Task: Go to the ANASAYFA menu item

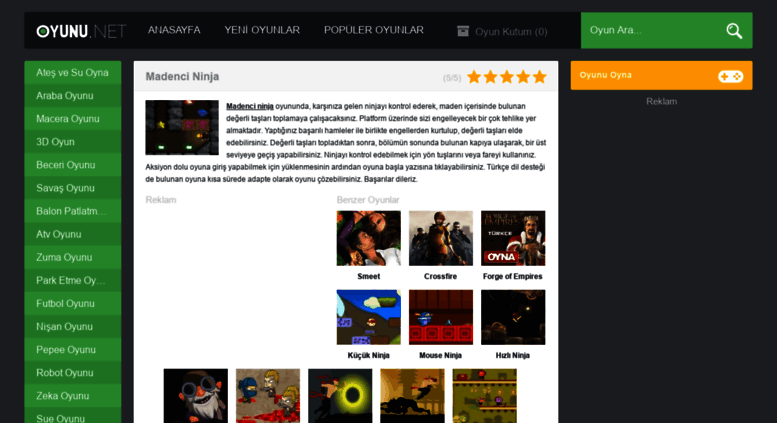Action: [x=174, y=30]
